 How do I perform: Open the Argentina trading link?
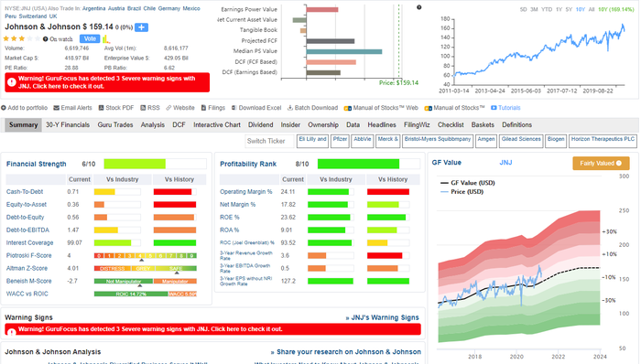pyautogui.click(x=93, y=8)
